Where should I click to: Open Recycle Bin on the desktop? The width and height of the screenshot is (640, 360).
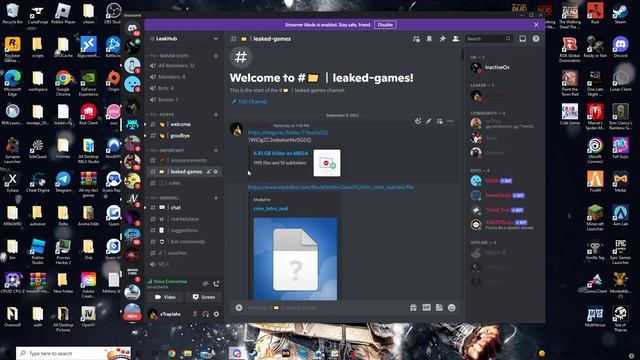(x=12, y=13)
